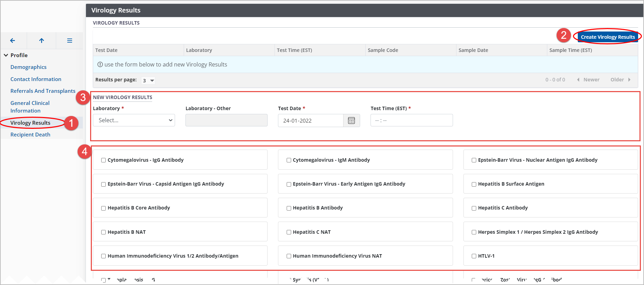
Task: Enable Hepatitis B Surface Antigen checkbox
Action: 474,184
